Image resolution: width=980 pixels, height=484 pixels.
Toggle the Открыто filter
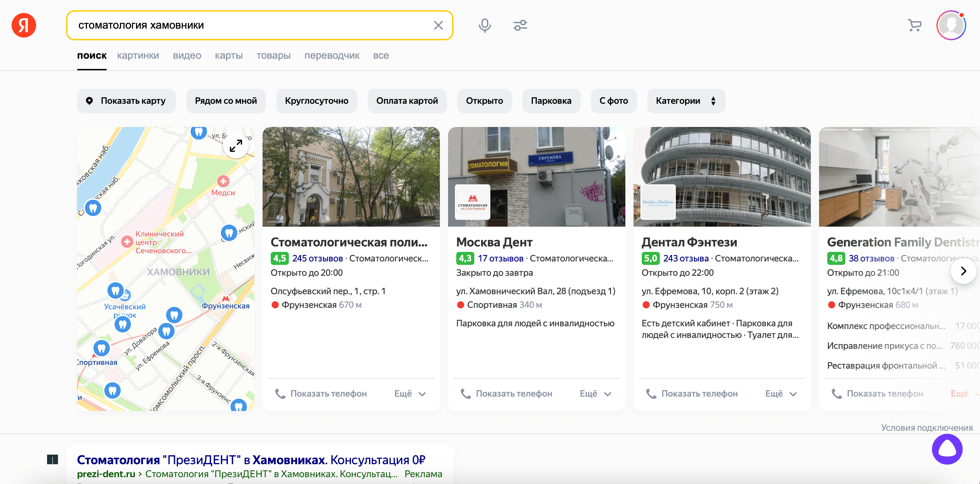(x=484, y=101)
